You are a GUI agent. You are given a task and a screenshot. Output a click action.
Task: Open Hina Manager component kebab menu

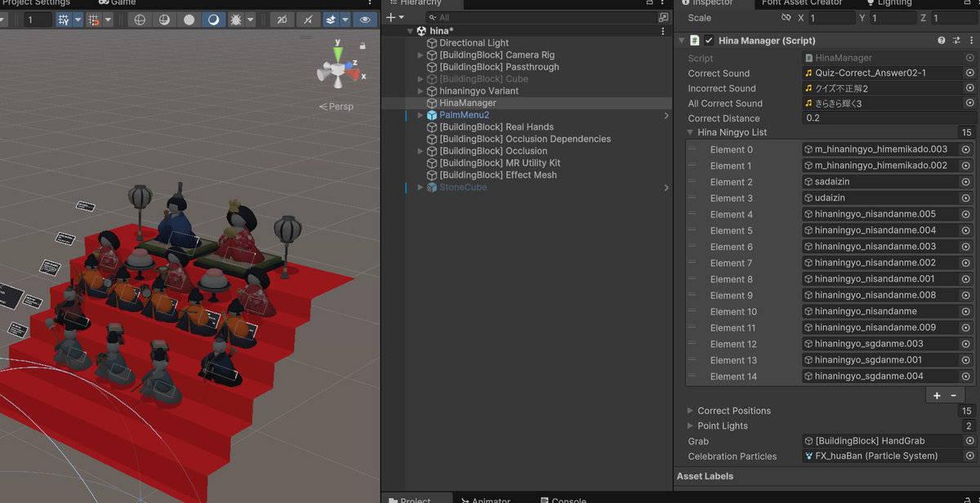(970, 40)
